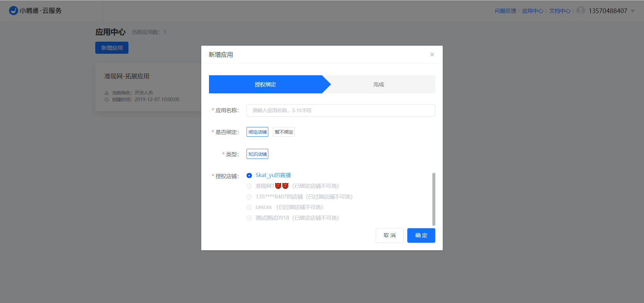Select the Skat_yu的直播 radio button
The image size is (644, 303).
click(x=249, y=176)
